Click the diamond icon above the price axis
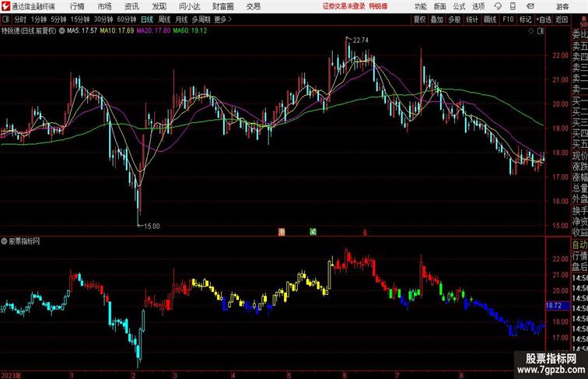Screen dimensions: 588x379 531,31
